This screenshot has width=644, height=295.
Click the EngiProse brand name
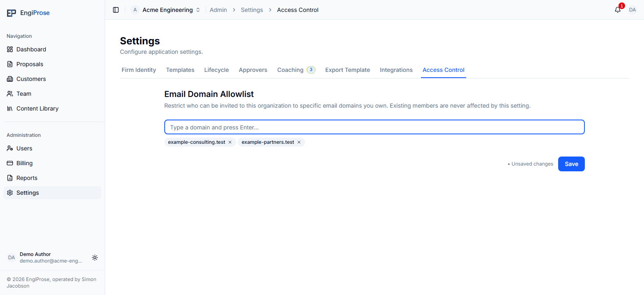click(35, 13)
